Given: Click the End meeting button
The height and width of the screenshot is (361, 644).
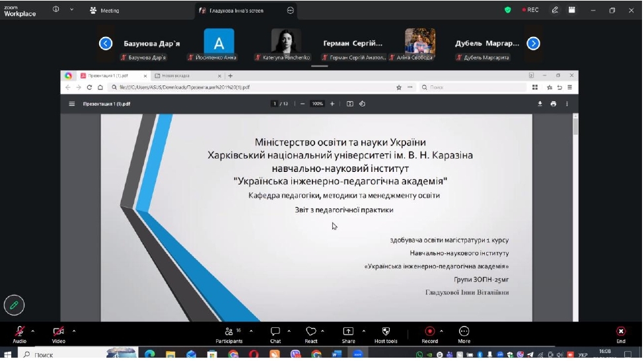Looking at the screenshot, I should [621, 335].
